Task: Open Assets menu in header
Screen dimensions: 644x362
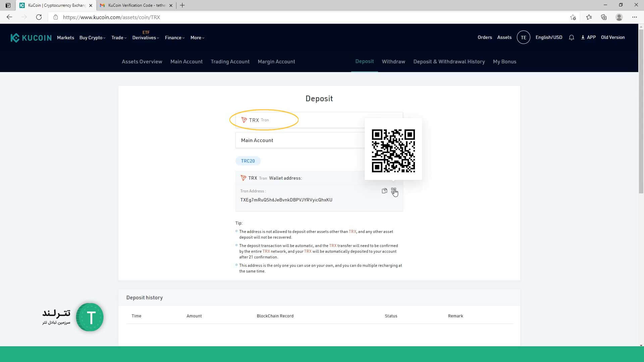Action: pos(504,37)
